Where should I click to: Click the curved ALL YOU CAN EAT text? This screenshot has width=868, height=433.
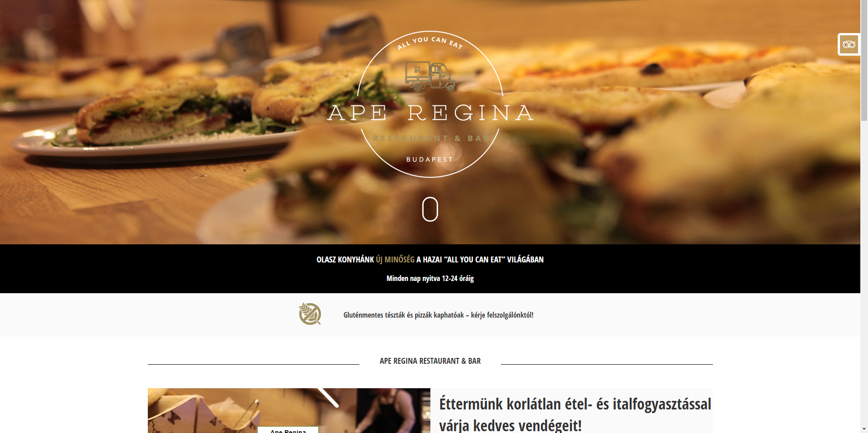430,42
